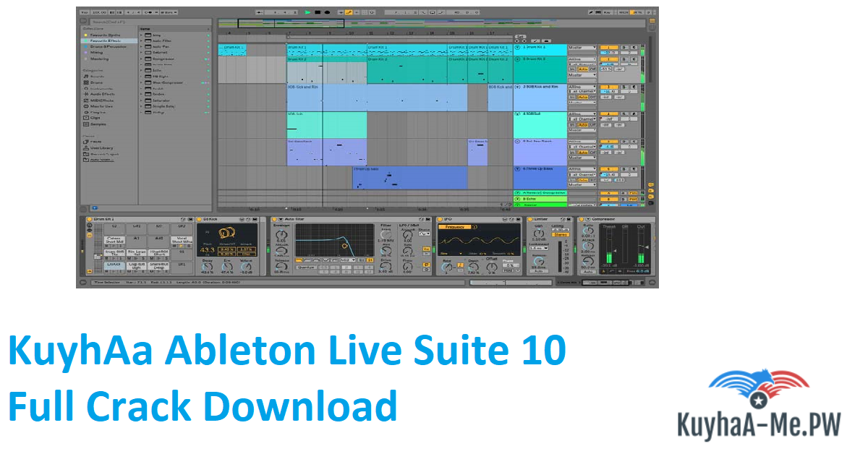Open Limiter Lookahead dropdown
868x454 pixels.
point(538,247)
